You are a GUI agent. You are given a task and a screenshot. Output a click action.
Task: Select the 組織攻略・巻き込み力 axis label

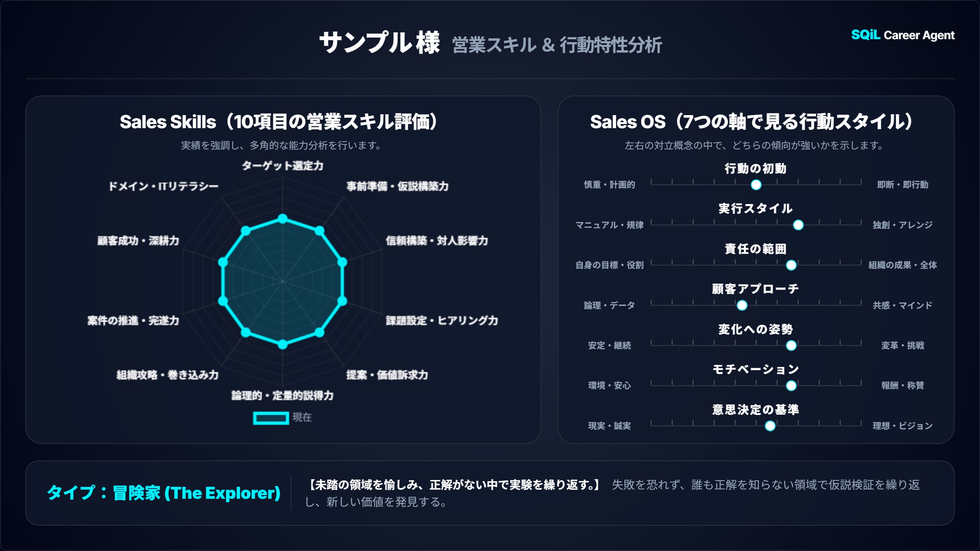[167, 375]
